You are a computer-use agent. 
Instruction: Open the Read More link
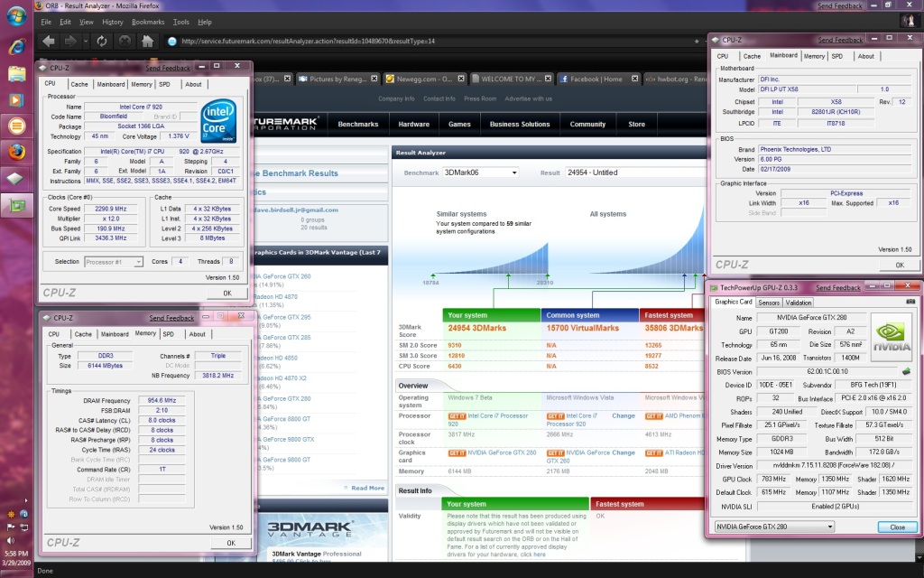coord(367,488)
